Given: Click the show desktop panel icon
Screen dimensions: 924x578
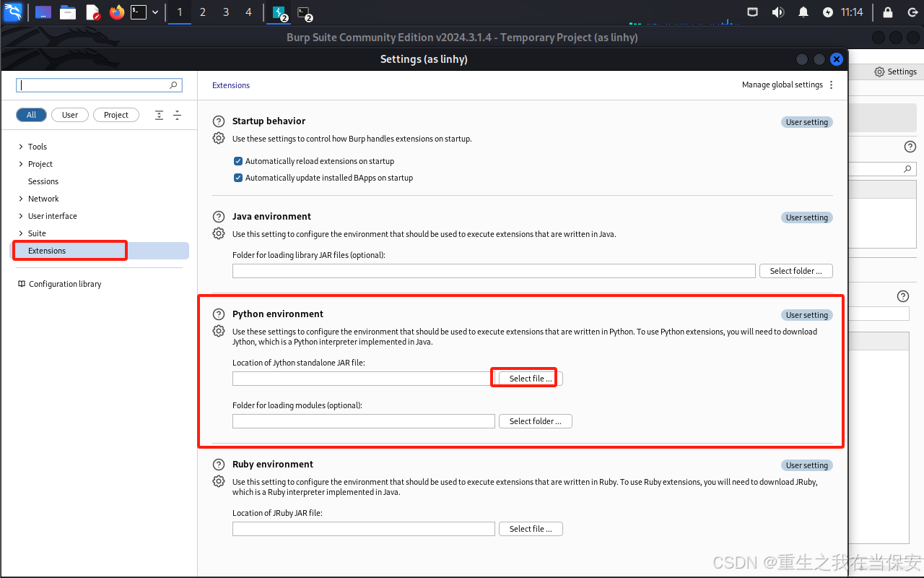Looking at the screenshot, I should (43, 12).
